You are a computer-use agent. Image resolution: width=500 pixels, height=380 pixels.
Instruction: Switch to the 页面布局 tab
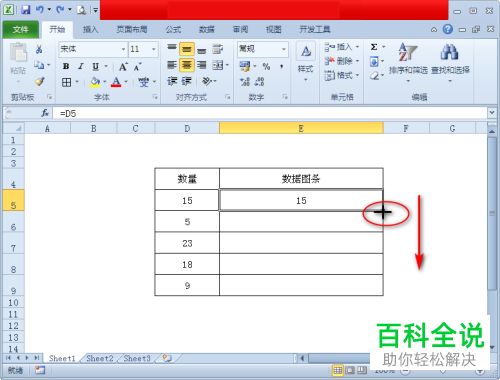[132, 30]
